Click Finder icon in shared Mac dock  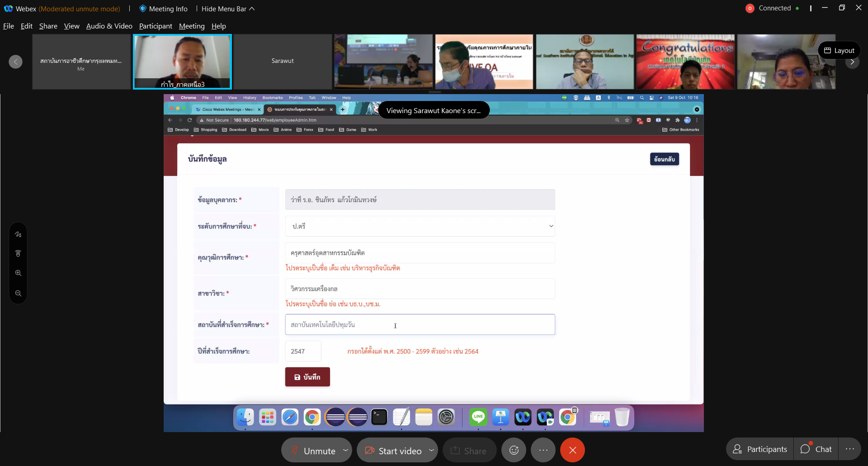click(245, 417)
